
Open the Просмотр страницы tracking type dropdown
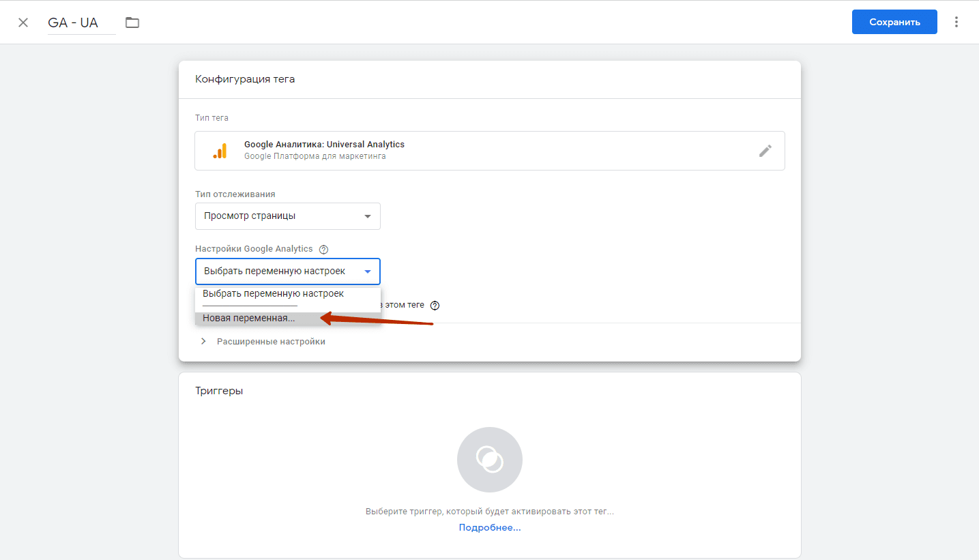pyautogui.click(x=288, y=216)
